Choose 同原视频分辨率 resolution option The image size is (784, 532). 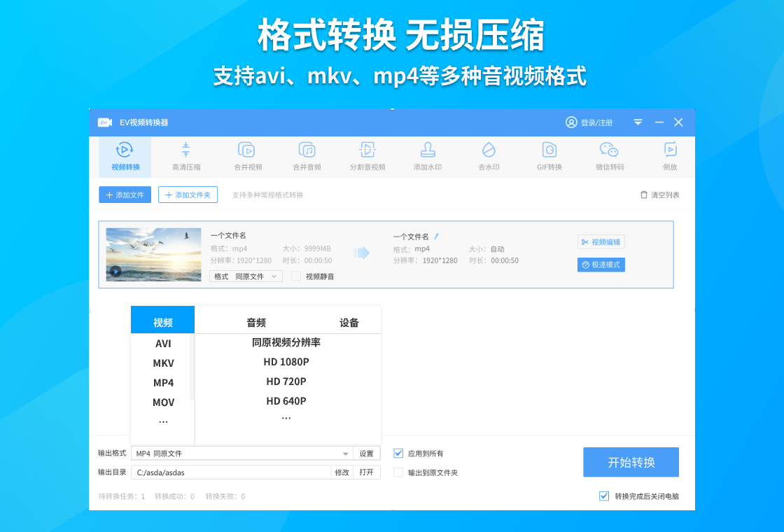coord(286,342)
